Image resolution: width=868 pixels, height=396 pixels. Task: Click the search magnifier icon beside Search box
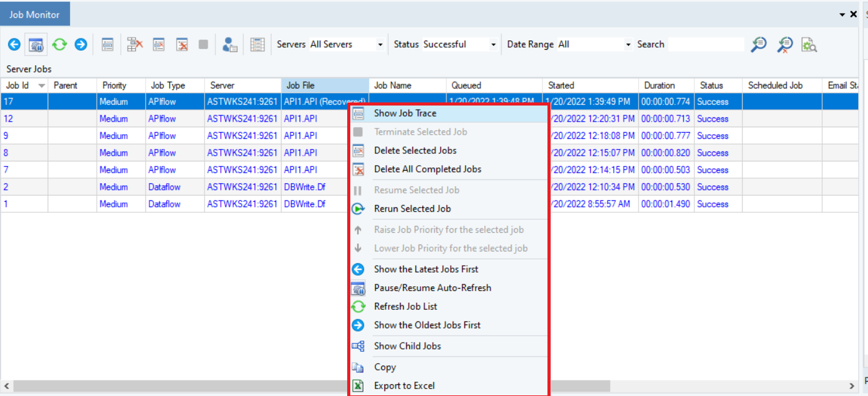tap(758, 45)
